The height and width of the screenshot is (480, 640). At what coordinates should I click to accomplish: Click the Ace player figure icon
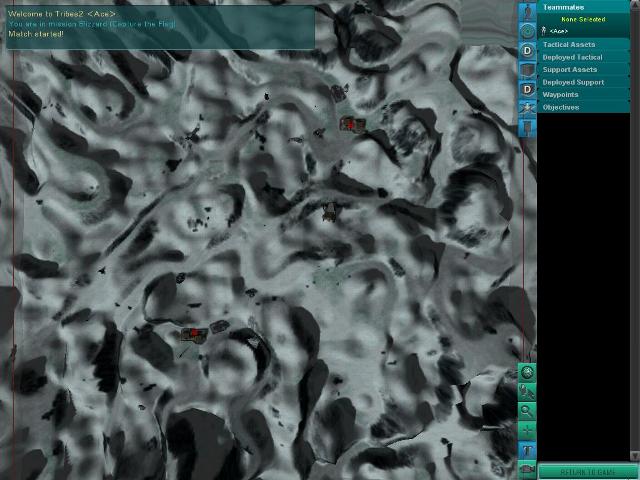point(544,31)
